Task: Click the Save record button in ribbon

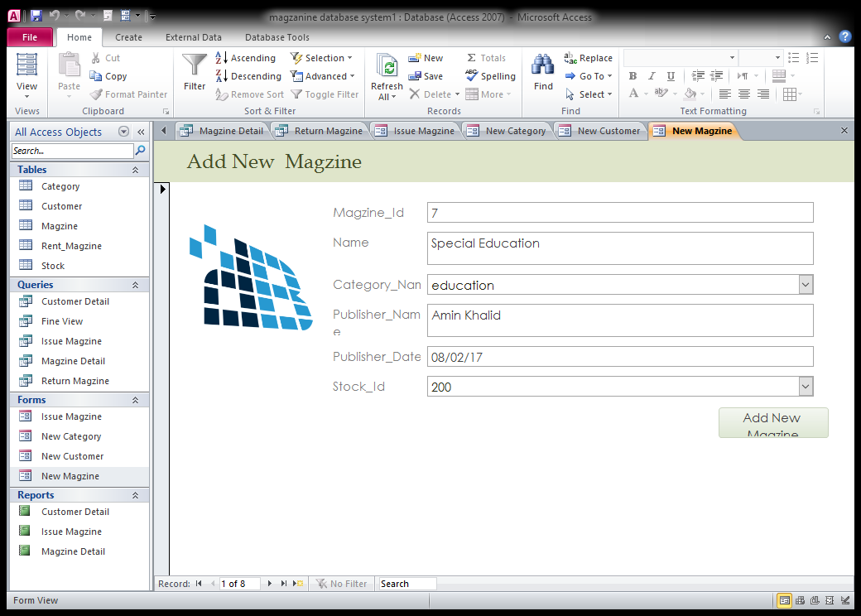Action: coord(426,76)
